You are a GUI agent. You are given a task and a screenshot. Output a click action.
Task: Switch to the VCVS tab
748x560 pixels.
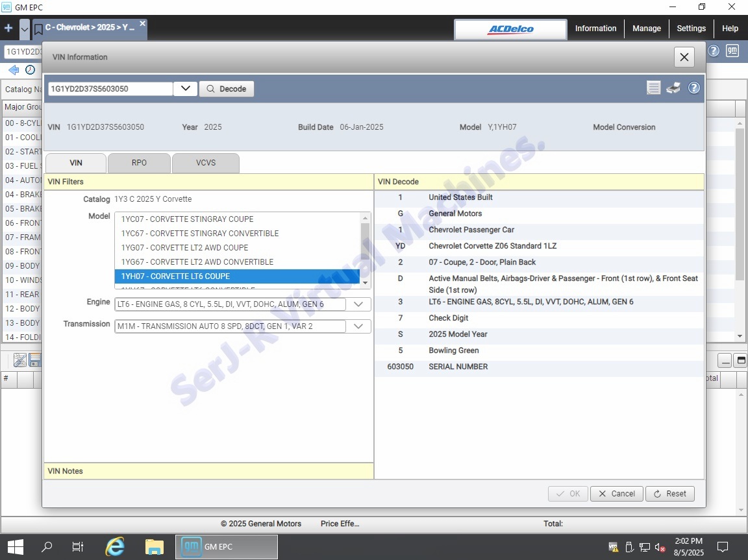click(206, 163)
